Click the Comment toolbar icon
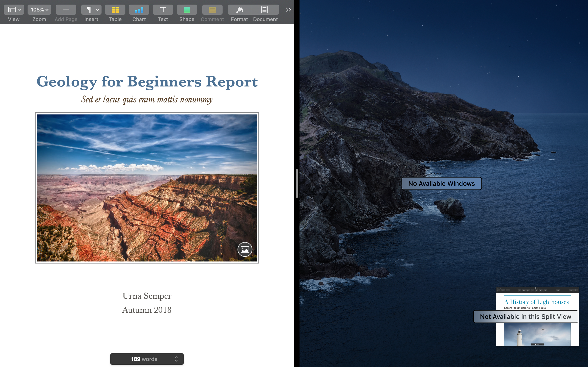588x367 pixels. tap(212, 10)
